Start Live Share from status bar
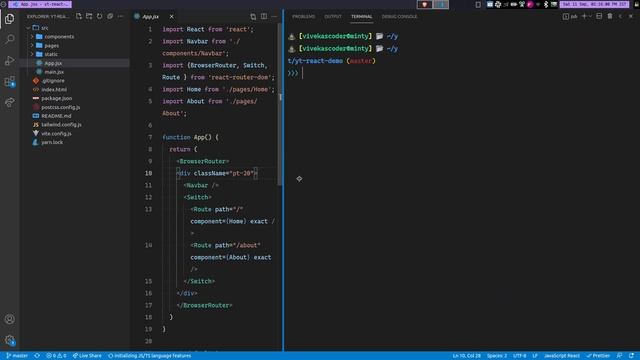This screenshot has width=640, height=360. point(87,356)
